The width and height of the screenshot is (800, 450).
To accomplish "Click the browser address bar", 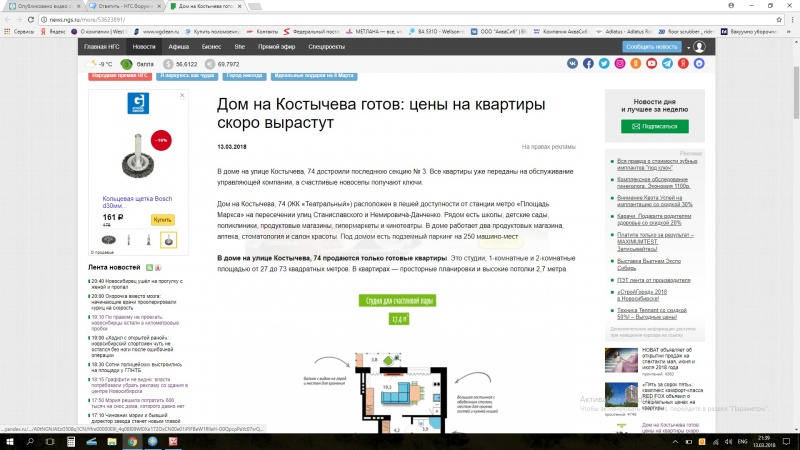I will [408, 19].
